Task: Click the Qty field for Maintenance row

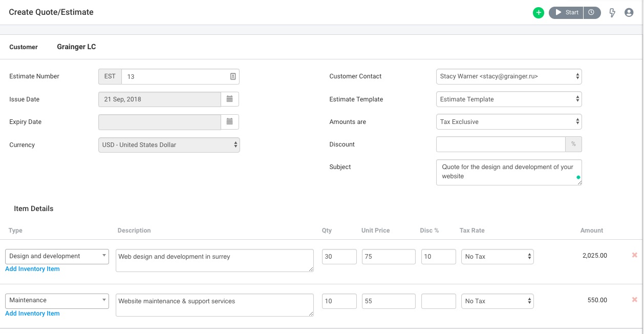Action: [339, 301]
